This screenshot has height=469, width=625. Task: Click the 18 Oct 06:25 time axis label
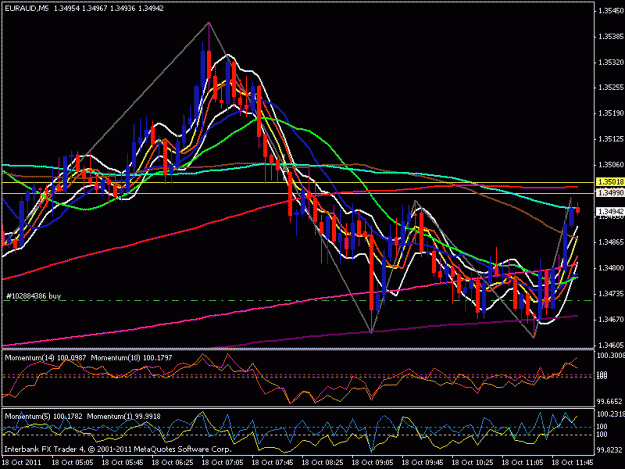click(173, 463)
